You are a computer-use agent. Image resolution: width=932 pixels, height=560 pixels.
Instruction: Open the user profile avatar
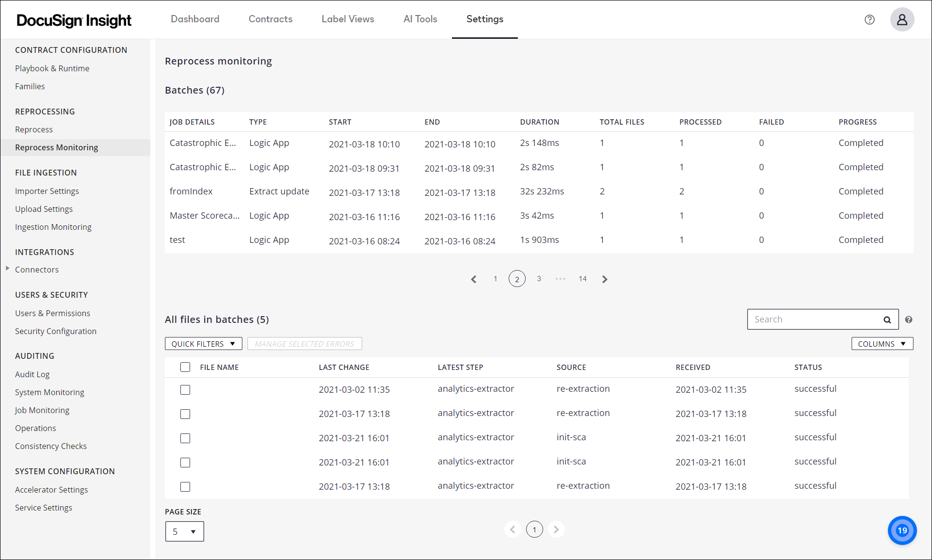tap(902, 19)
